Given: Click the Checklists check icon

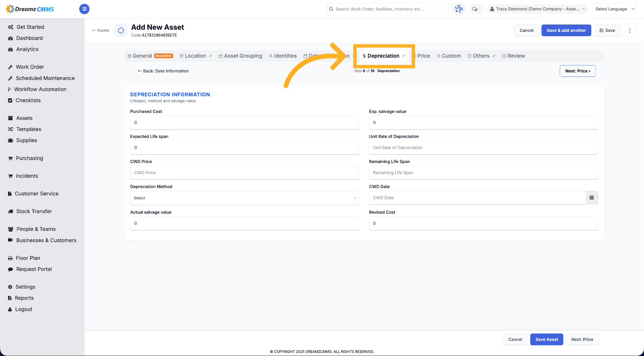Looking at the screenshot, I should 10,100.
